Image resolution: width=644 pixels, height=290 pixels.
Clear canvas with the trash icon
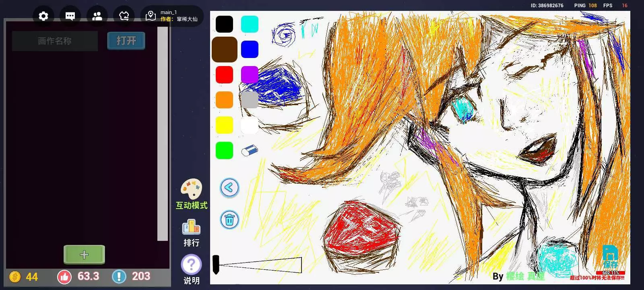[x=229, y=220]
